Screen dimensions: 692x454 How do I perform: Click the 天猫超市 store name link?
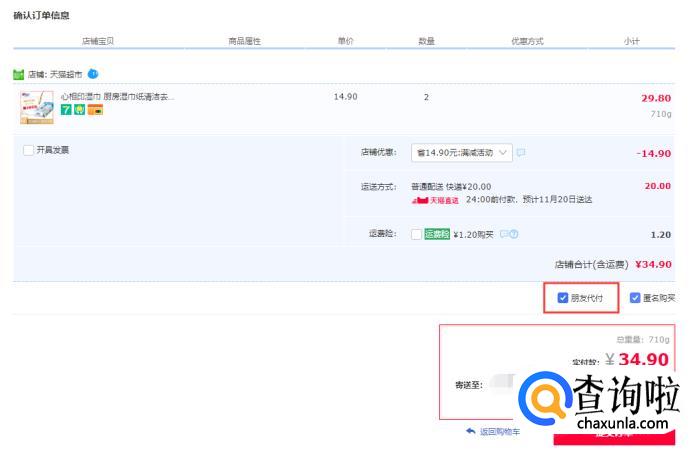tap(66, 74)
